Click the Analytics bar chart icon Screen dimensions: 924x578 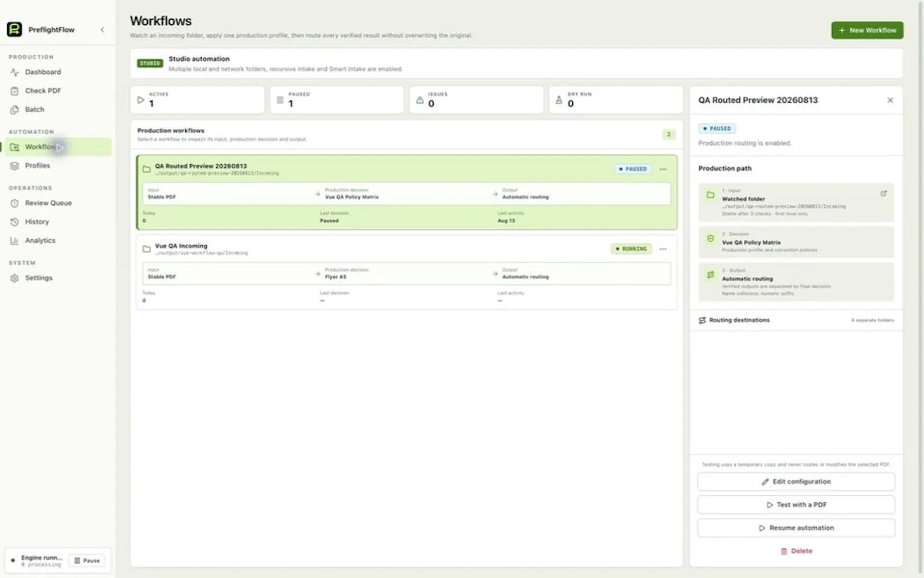pos(14,240)
